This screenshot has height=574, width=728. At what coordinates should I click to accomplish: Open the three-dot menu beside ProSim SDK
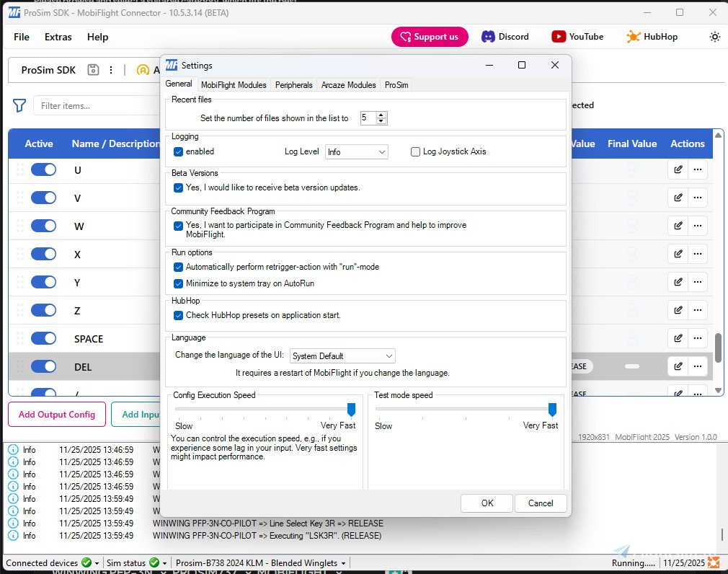111,70
